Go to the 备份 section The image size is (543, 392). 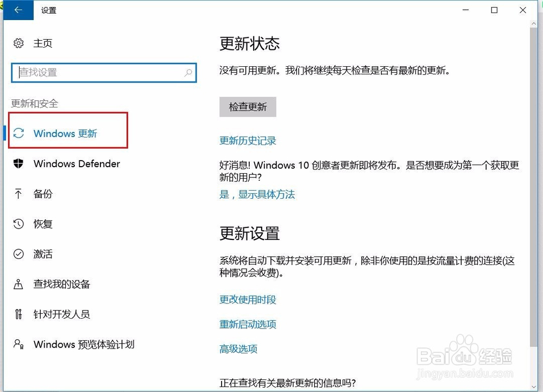(x=42, y=194)
